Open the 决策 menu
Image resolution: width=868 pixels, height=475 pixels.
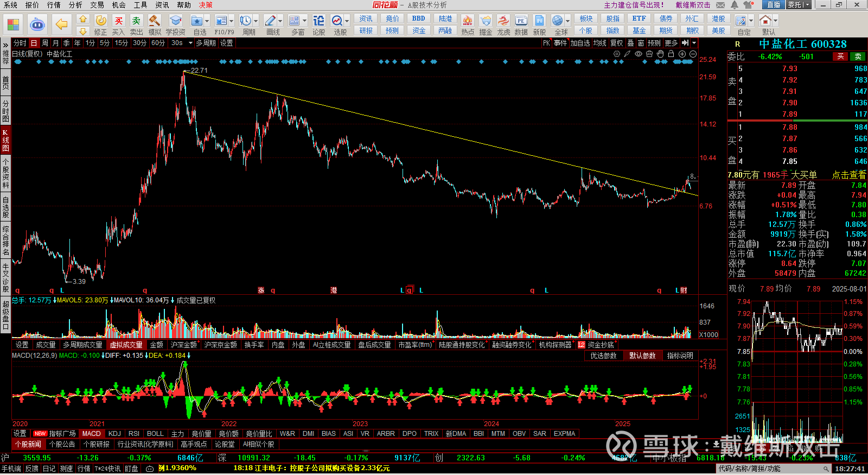[x=206, y=5]
